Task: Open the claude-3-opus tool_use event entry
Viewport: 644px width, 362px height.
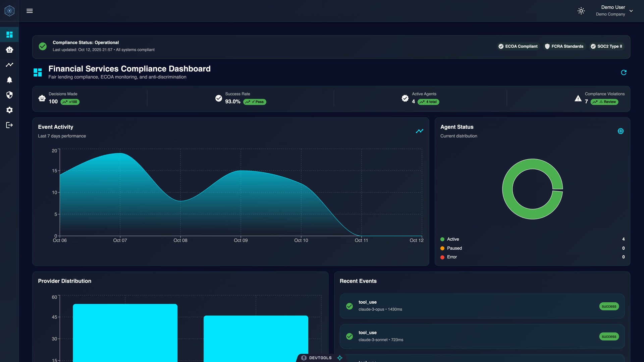Action: point(481,306)
